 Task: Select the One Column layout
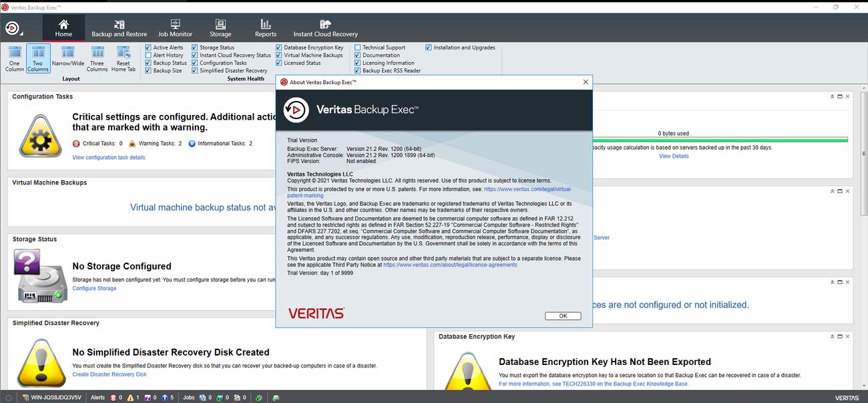15,59
